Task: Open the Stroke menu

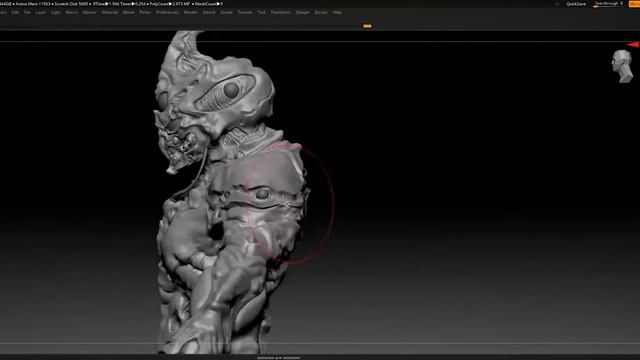Action: (226, 12)
